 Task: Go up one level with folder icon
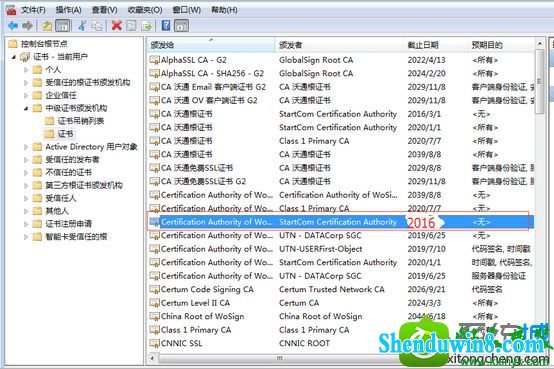(47, 25)
